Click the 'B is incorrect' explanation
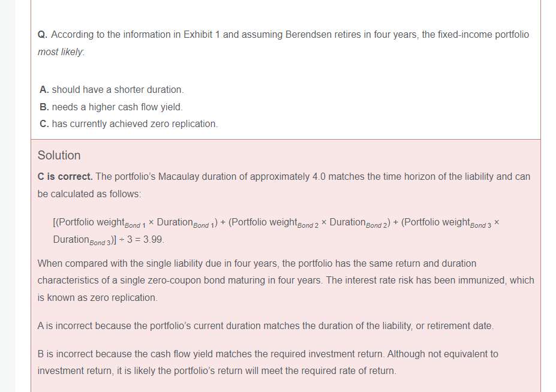This screenshot has height=392, width=556. point(268,354)
